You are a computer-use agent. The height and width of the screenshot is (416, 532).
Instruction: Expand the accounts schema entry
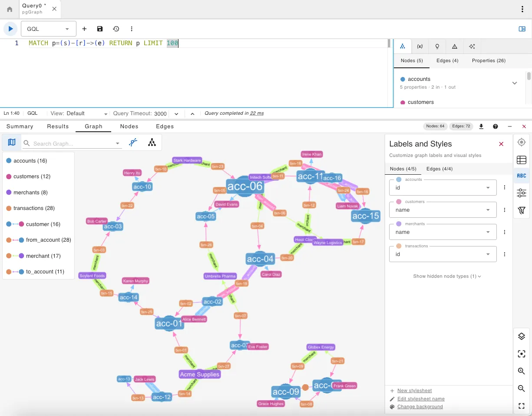point(515,83)
